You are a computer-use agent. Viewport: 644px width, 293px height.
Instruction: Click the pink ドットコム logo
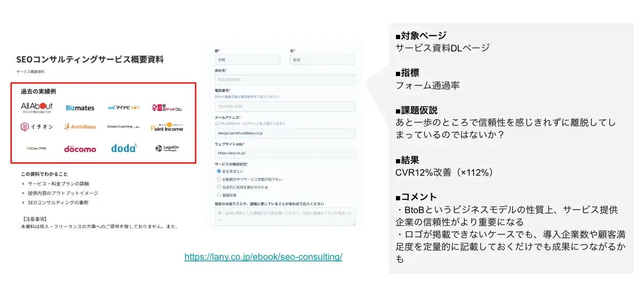point(168,108)
